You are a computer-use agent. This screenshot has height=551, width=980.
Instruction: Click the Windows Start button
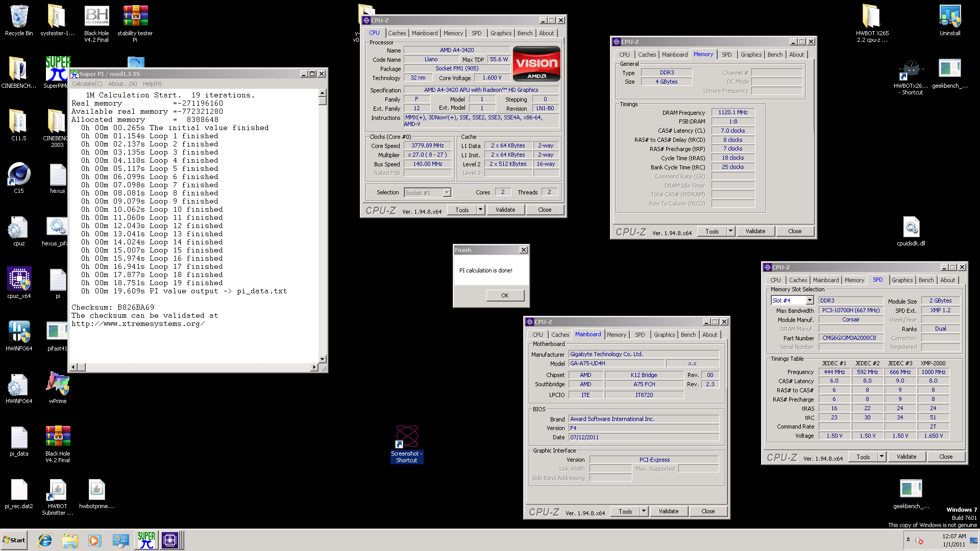14,540
